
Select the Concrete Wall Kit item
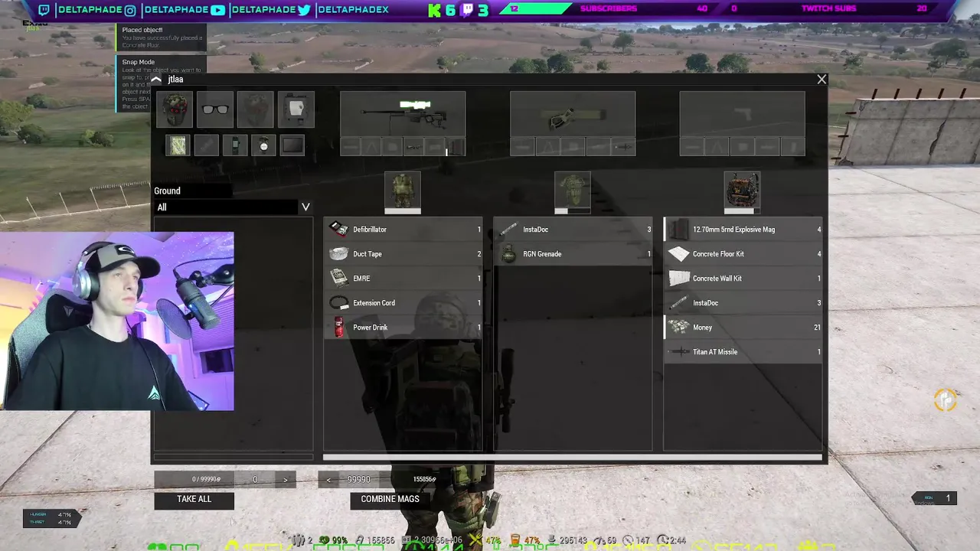pos(743,279)
